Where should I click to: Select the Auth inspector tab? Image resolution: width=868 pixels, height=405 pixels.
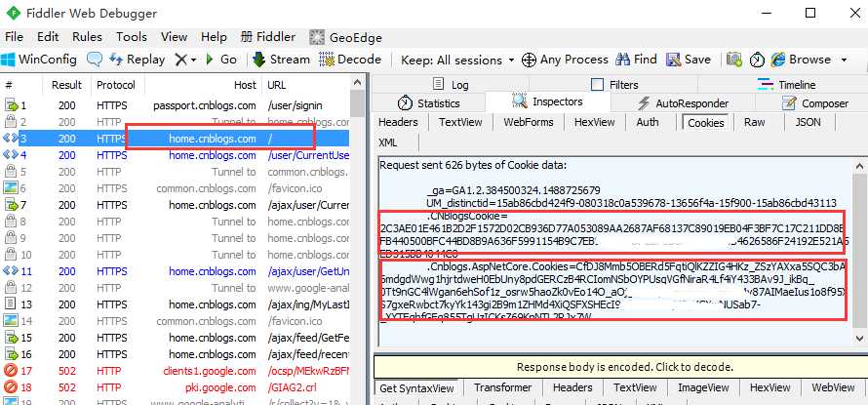tap(648, 122)
